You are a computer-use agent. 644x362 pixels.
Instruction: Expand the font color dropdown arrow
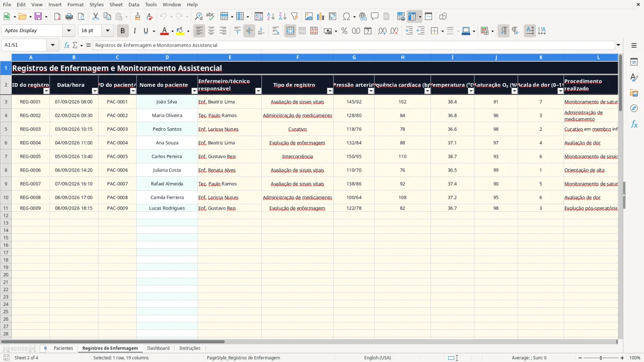172,31
